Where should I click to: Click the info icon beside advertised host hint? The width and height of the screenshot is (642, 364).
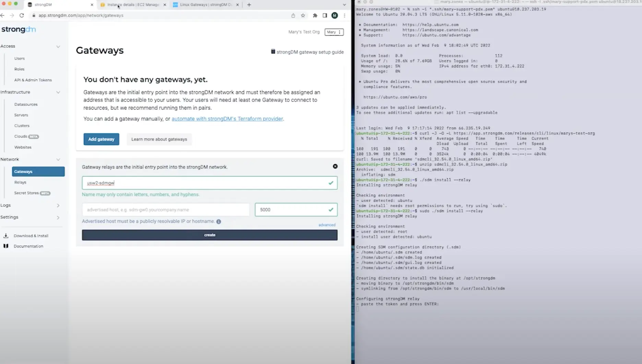tap(219, 221)
